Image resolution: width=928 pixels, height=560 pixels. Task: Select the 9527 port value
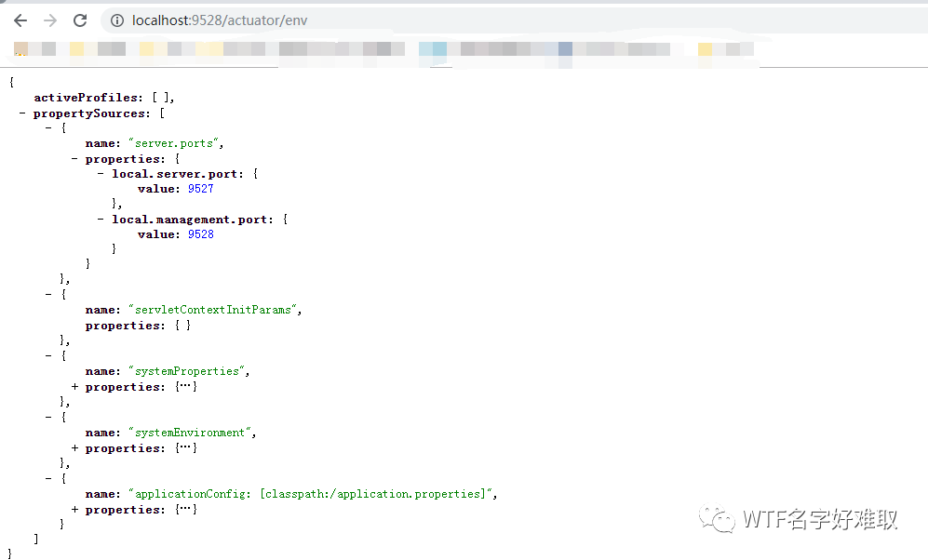click(x=201, y=189)
